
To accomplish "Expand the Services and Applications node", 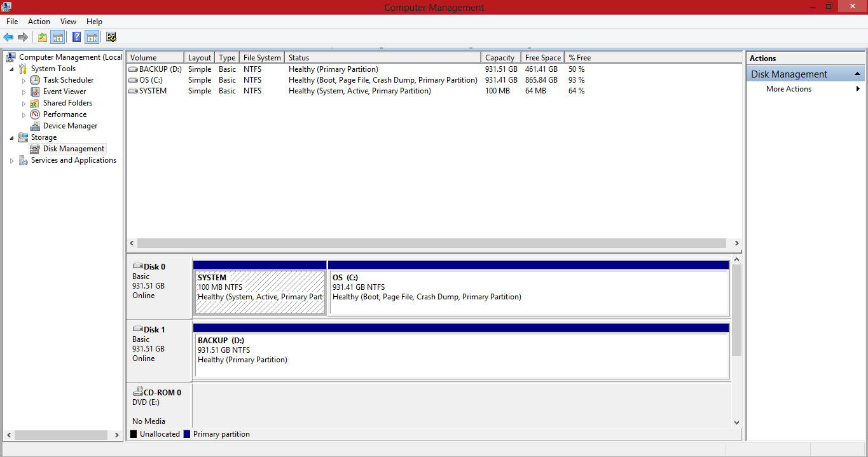I will [12, 161].
